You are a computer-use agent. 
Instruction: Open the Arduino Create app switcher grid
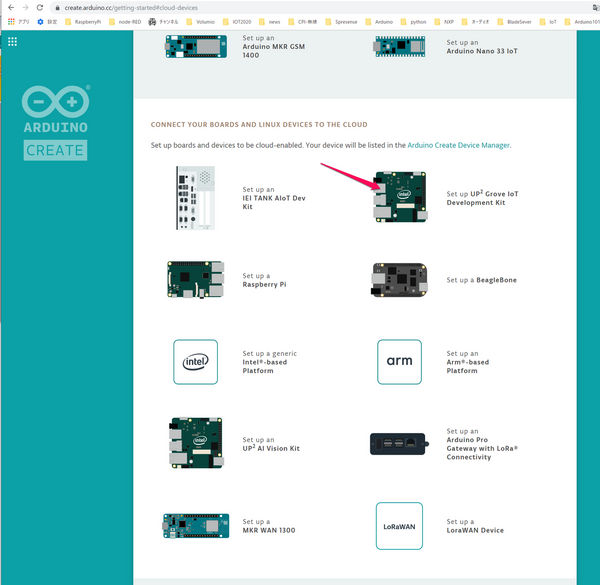(x=12, y=42)
